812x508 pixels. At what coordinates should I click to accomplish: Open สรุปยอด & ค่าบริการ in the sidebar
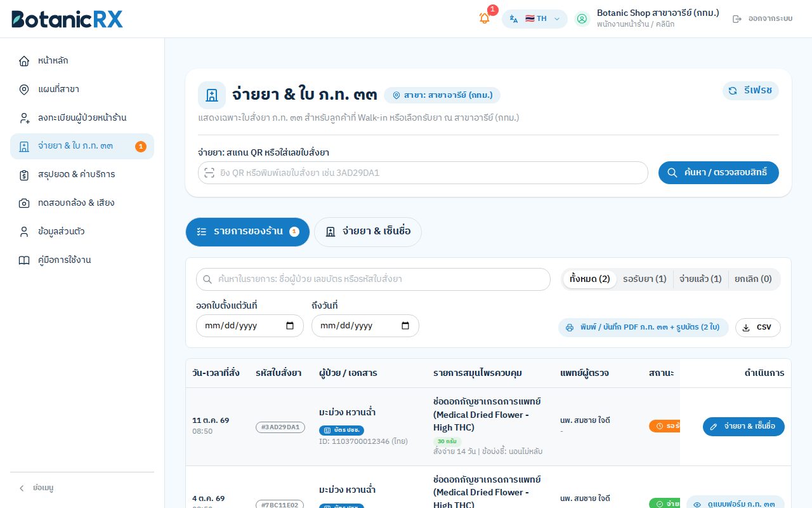point(82,175)
